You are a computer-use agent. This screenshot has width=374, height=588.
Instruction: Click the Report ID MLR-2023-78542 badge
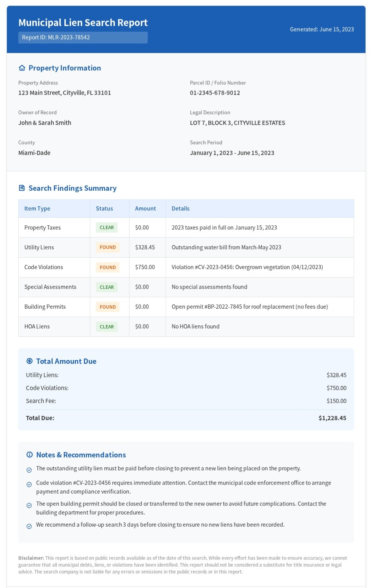click(83, 37)
